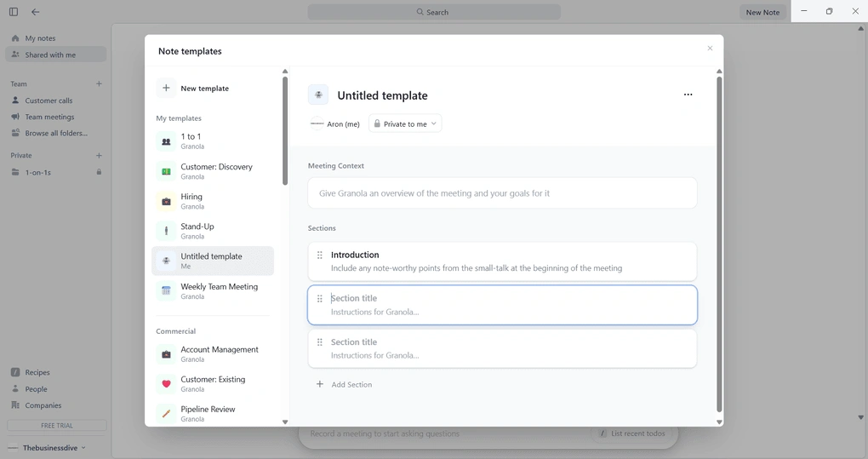Screen dimensions: 868x459
Task: Add a new Private folder
Action: tap(99, 156)
